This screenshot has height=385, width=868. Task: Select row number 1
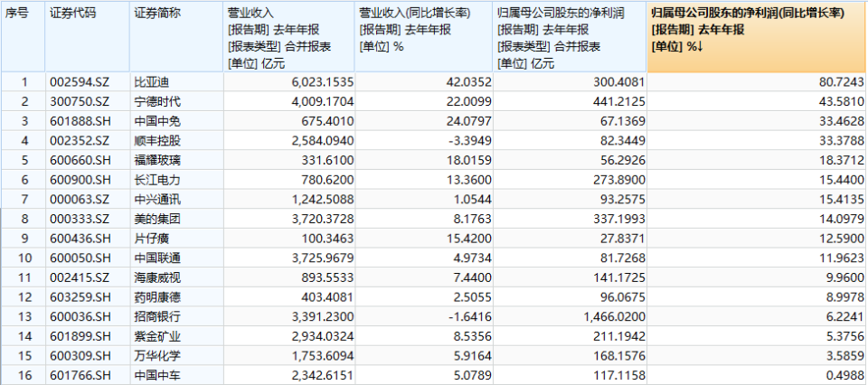click(x=24, y=82)
